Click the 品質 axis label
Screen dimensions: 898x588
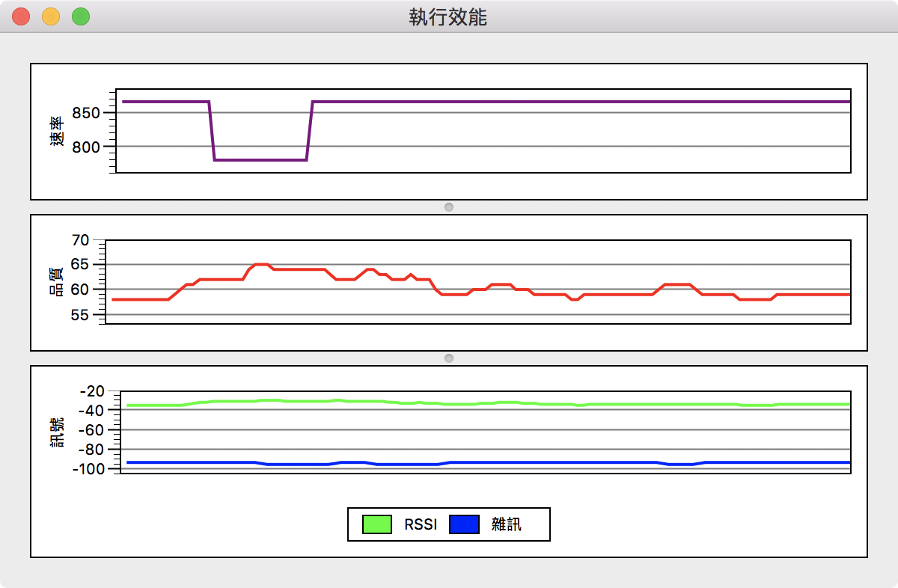(57, 283)
